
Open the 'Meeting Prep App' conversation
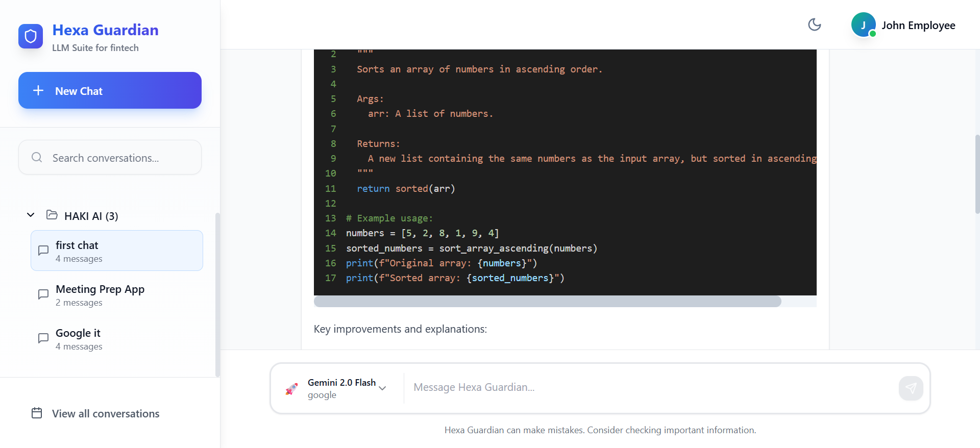click(117, 295)
